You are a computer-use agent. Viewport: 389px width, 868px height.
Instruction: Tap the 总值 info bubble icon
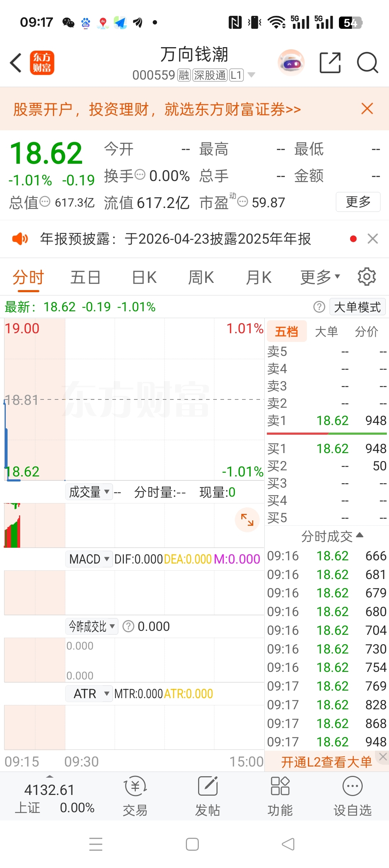pos(45,202)
